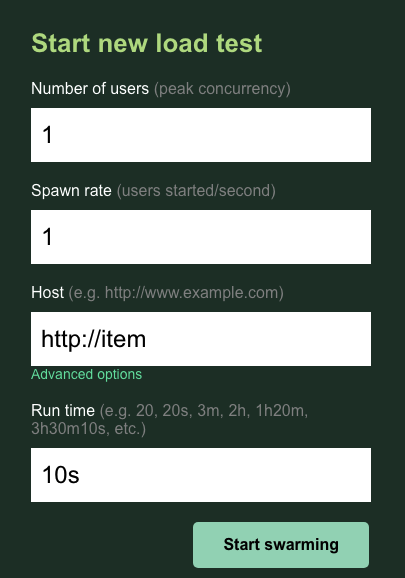
Task: Expand the Advanced options link
Action: pyautogui.click(x=86, y=374)
